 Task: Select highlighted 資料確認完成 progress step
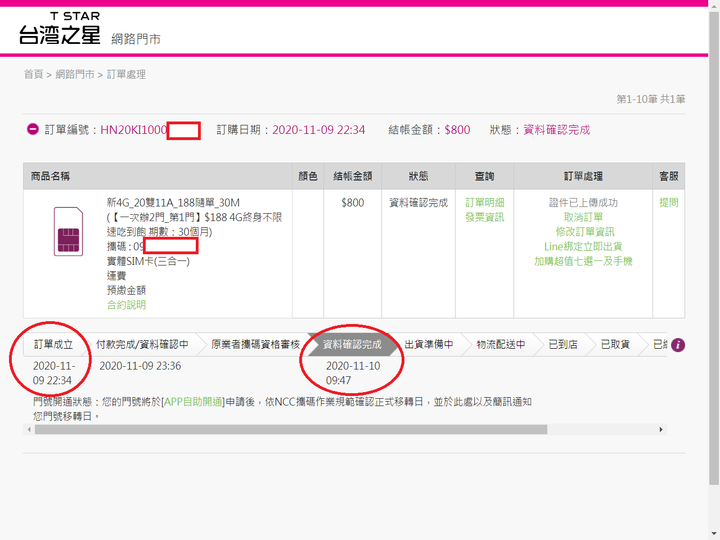coord(352,344)
